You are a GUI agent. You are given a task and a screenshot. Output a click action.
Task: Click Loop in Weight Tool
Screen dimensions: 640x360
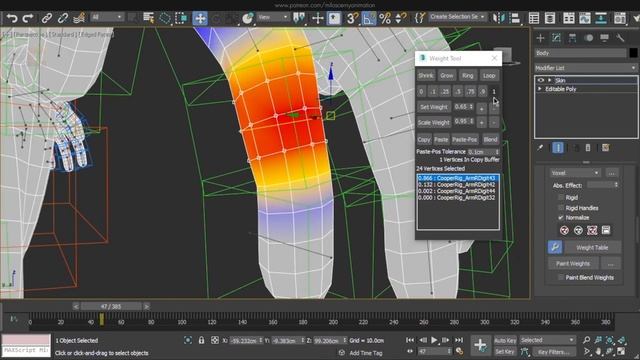click(x=489, y=76)
